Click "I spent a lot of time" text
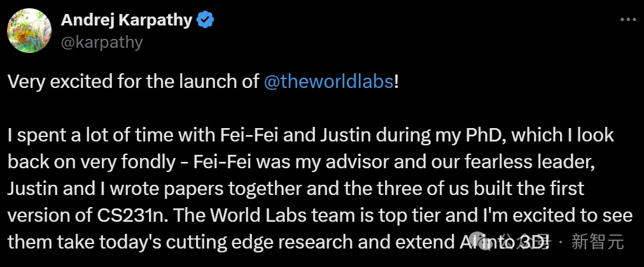Image resolution: width=644 pixels, height=267 pixels. pyautogui.click(x=73, y=136)
